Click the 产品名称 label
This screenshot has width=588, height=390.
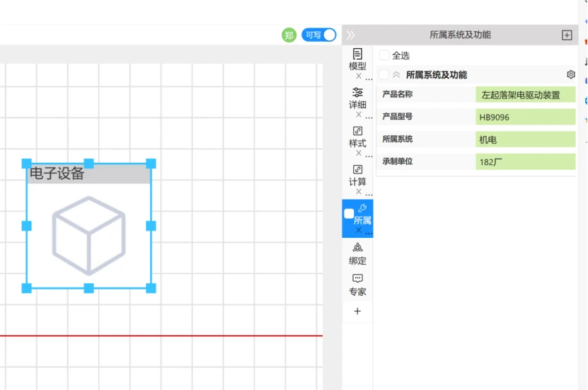[398, 94]
